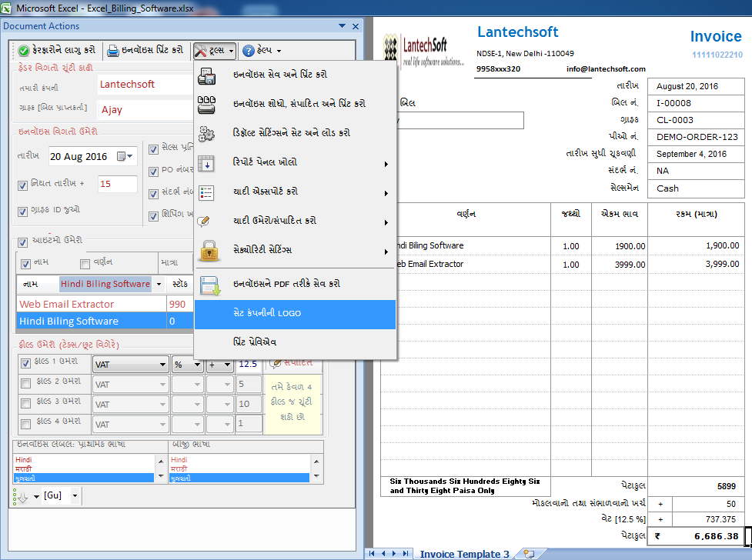
Task: Go to first sheet navigation arrow
Action: coord(372,553)
